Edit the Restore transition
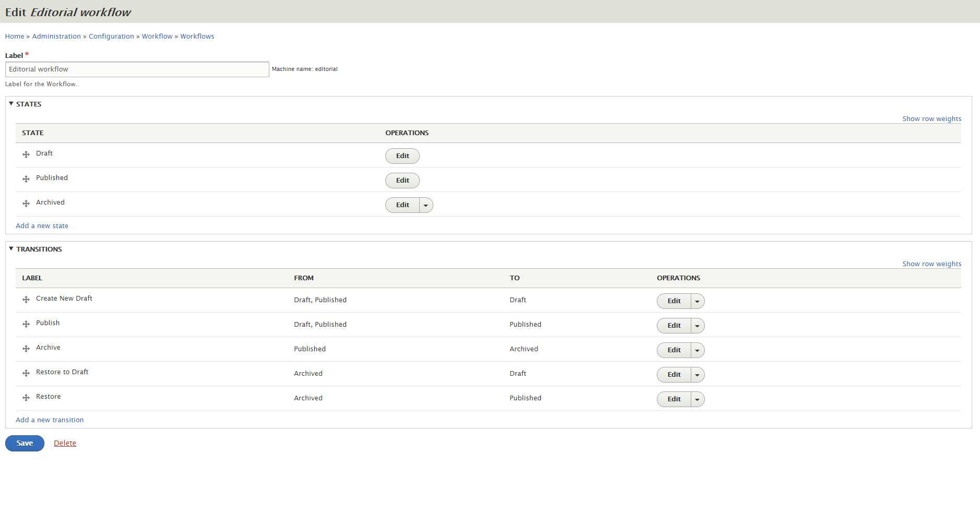980x524 pixels. (x=674, y=399)
